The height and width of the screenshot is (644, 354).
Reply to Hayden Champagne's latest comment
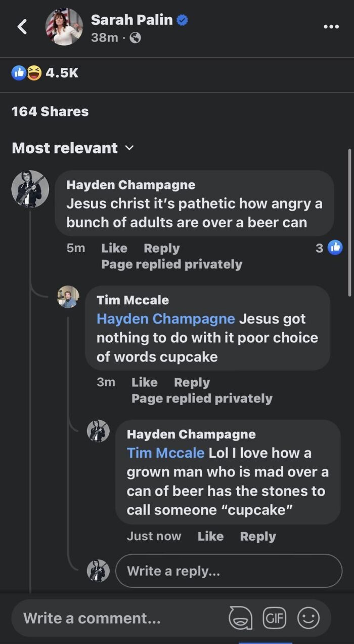[x=258, y=536]
